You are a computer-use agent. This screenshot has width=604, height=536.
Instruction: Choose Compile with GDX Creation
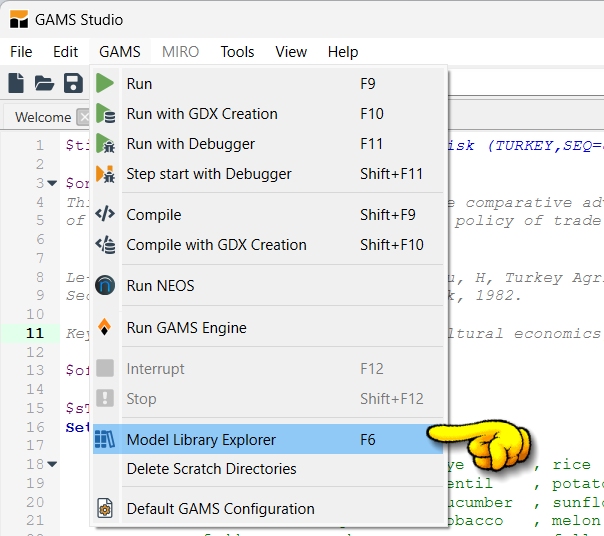coord(268,245)
